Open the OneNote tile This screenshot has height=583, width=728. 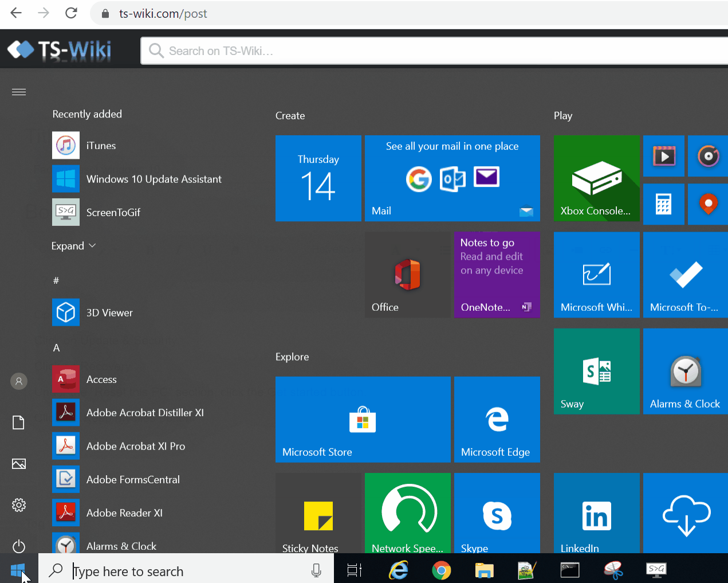(497, 275)
